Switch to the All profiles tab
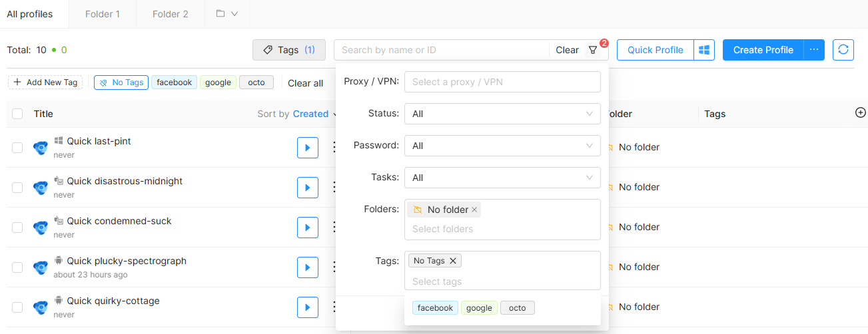 29,14
